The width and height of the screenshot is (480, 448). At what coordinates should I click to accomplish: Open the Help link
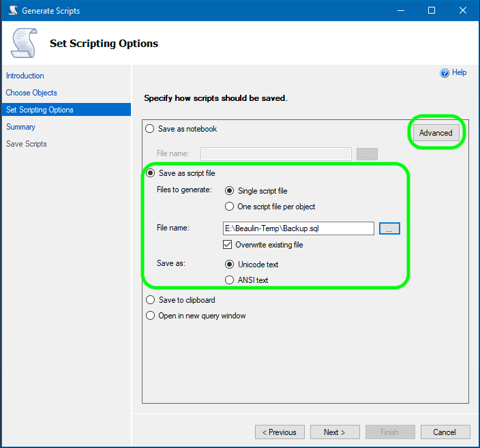[x=459, y=72]
